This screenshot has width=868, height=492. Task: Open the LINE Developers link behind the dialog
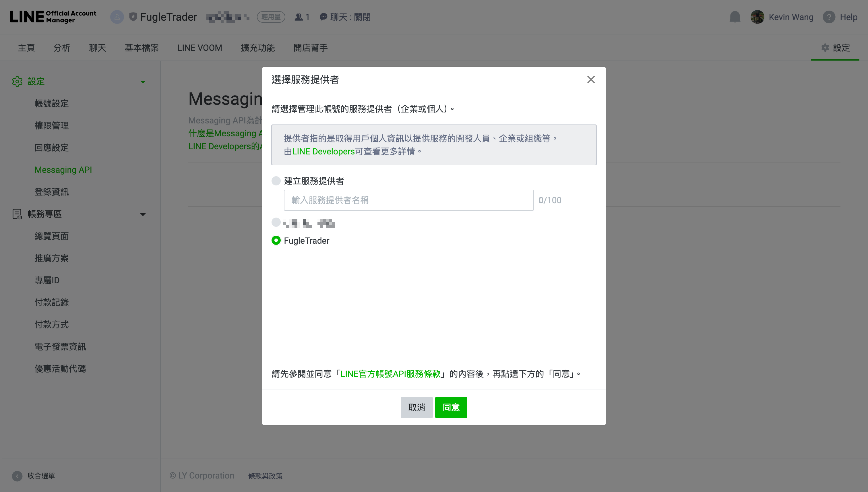click(225, 146)
